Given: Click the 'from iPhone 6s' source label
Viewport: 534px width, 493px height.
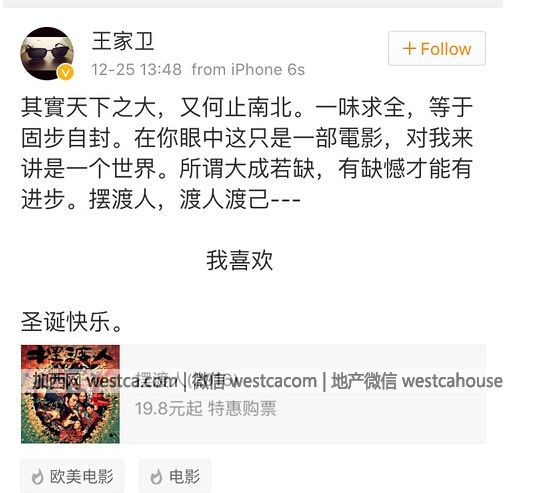Looking at the screenshot, I should click(x=248, y=69).
